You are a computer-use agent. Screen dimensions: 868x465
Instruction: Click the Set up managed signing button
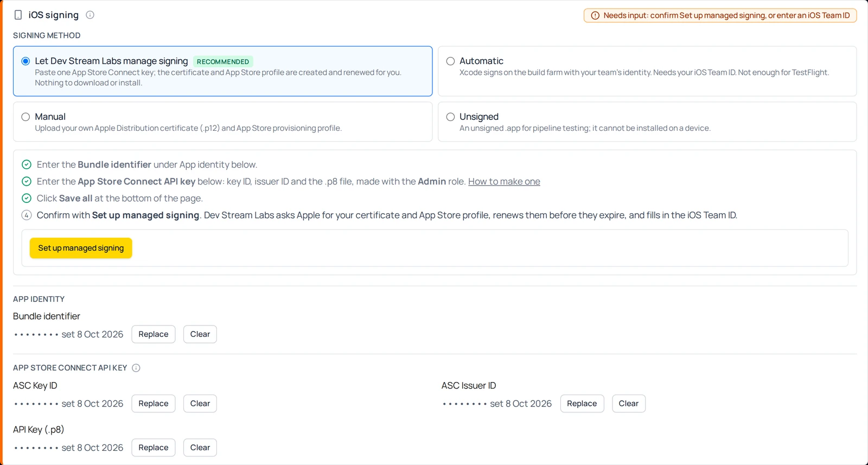[81, 248]
